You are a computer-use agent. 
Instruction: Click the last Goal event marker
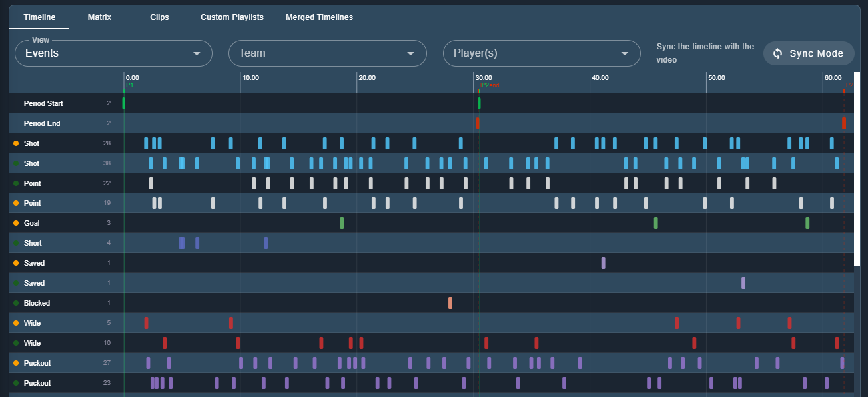(x=807, y=223)
